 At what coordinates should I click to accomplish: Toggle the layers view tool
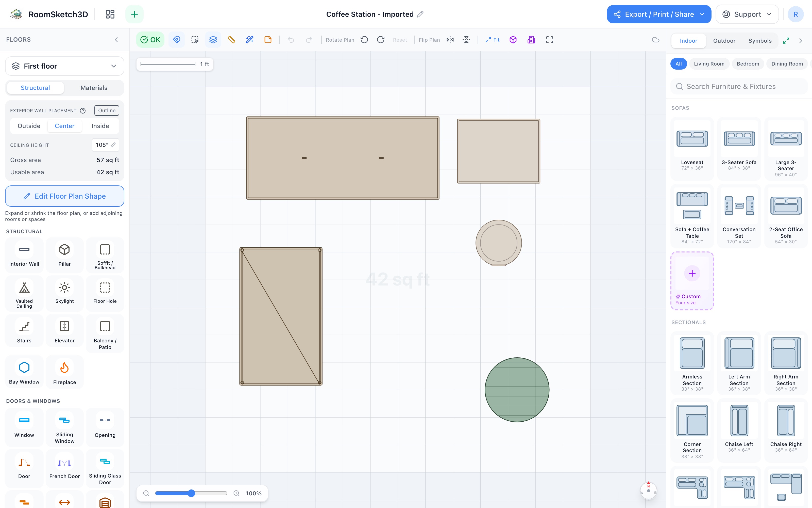click(x=213, y=40)
